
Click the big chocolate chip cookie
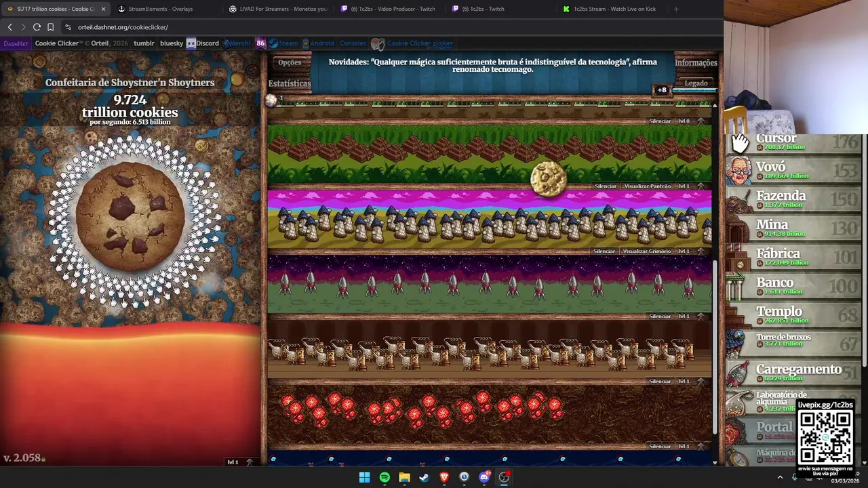(130, 216)
